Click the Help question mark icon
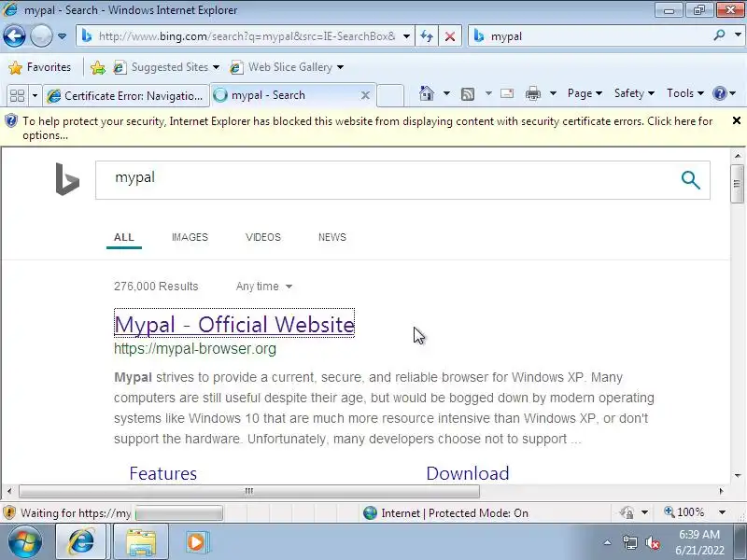This screenshot has width=747, height=560. pyautogui.click(x=720, y=93)
